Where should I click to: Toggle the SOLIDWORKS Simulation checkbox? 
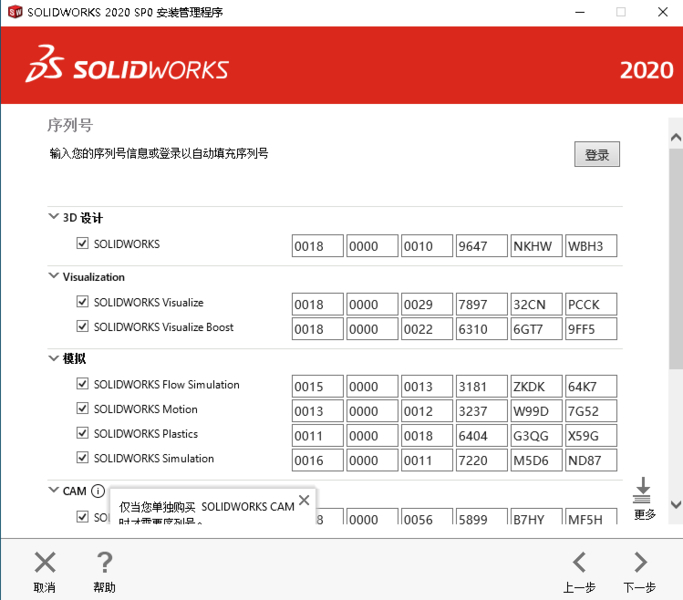coord(82,458)
